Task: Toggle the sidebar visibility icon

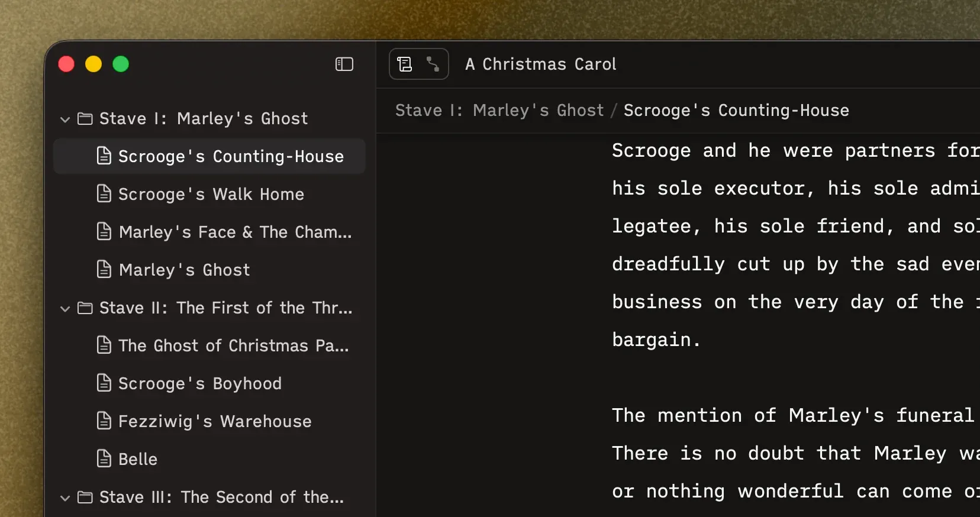Action: tap(344, 64)
